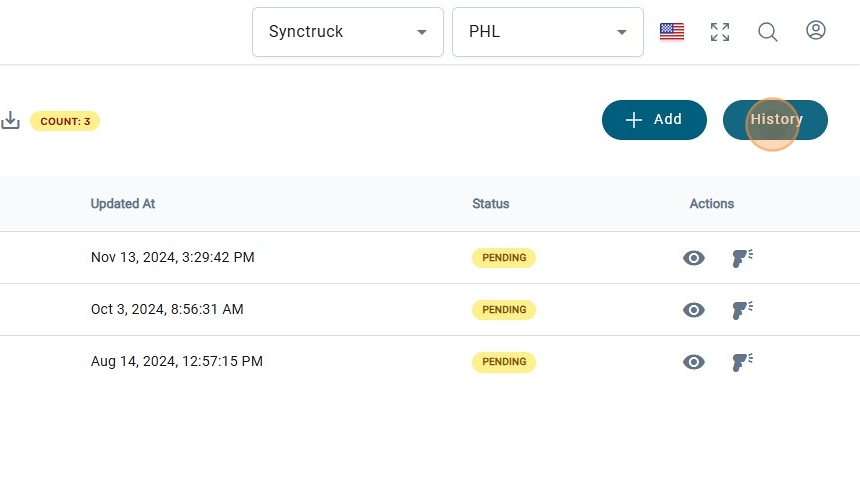Screen dimensions: 860x480
Task: Open the user profile icon
Action: click(816, 31)
